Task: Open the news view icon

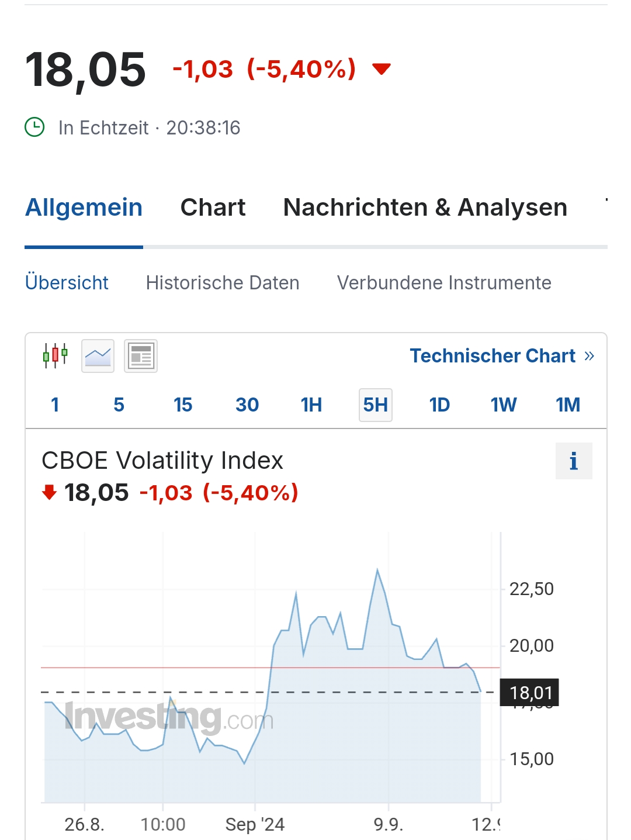Action: (x=141, y=355)
